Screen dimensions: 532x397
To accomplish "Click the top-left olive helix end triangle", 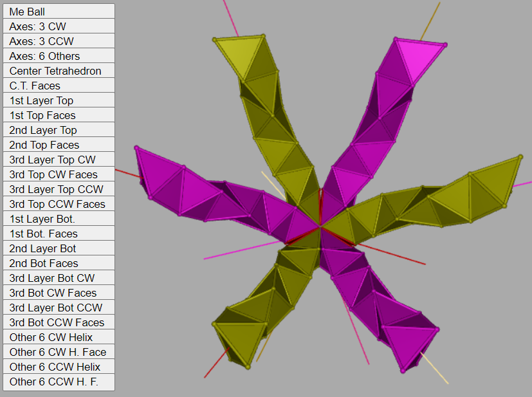I will click(241, 51).
